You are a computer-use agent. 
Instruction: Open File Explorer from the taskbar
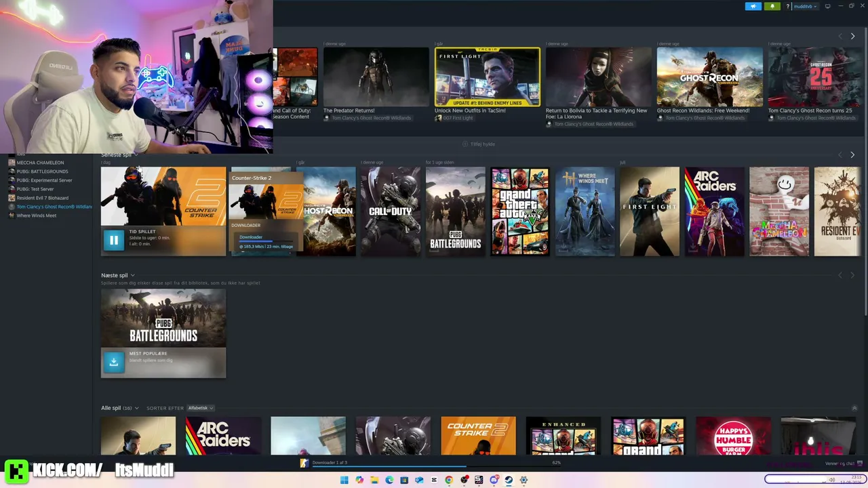click(374, 480)
